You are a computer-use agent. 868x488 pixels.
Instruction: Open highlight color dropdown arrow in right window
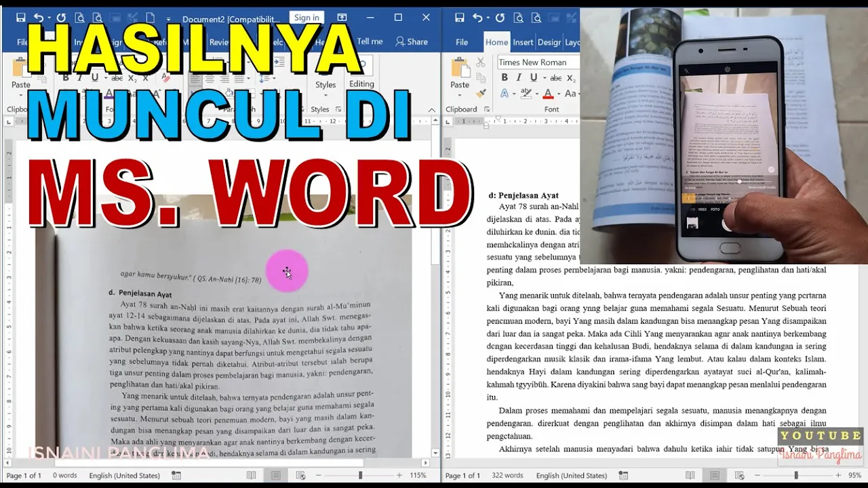click(x=536, y=94)
